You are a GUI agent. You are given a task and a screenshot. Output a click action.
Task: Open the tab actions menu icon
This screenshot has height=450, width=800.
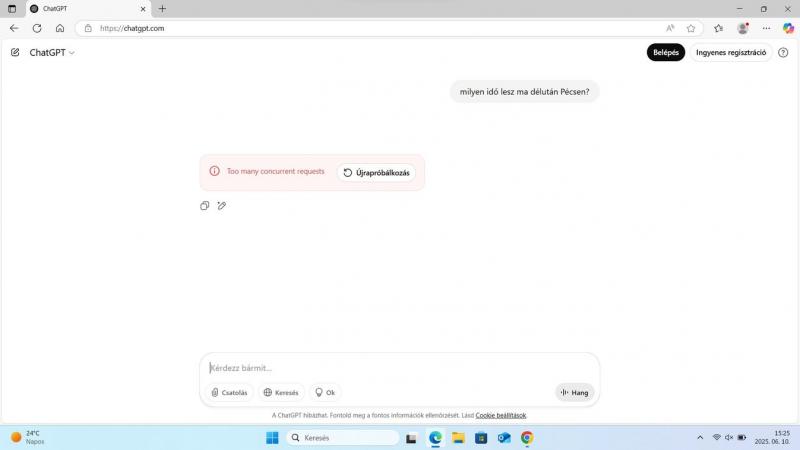click(12, 9)
